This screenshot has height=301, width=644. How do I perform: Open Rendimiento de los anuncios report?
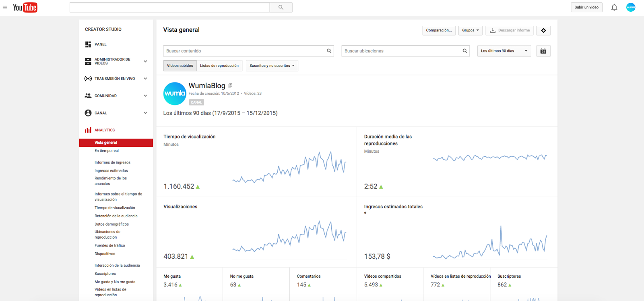(x=111, y=181)
